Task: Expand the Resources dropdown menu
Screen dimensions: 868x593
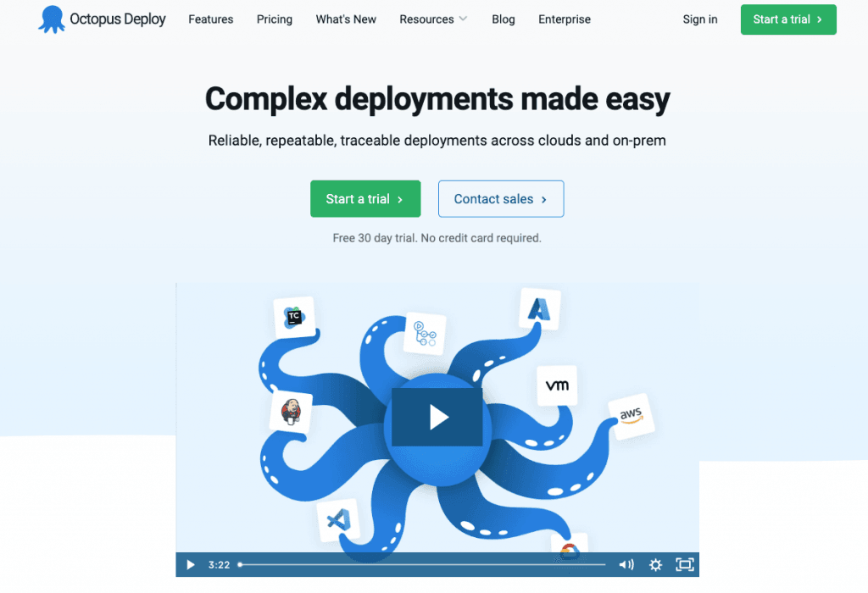Action: 433,19
